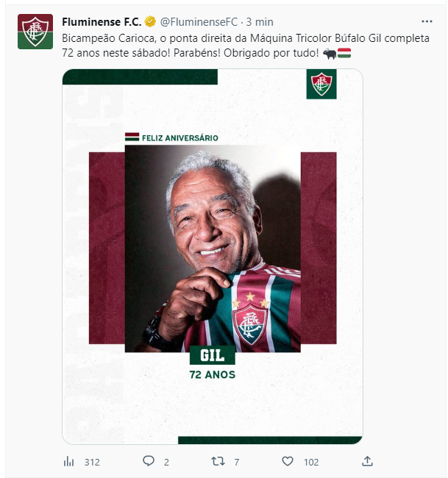The width and height of the screenshot is (448, 478).
Task: Open the @FluminenseFC handle link
Action: (x=199, y=22)
